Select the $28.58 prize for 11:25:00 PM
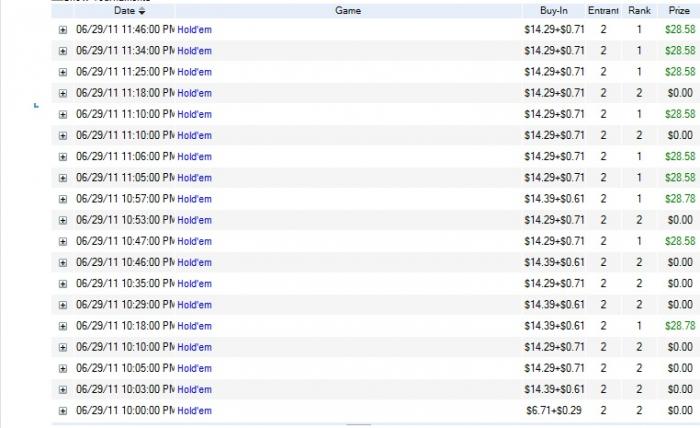 (x=680, y=72)
